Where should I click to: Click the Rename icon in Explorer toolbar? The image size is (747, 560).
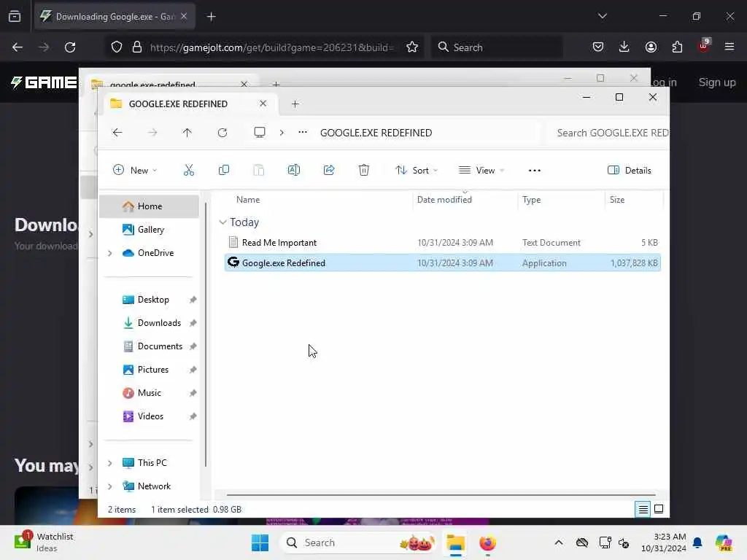293,170
